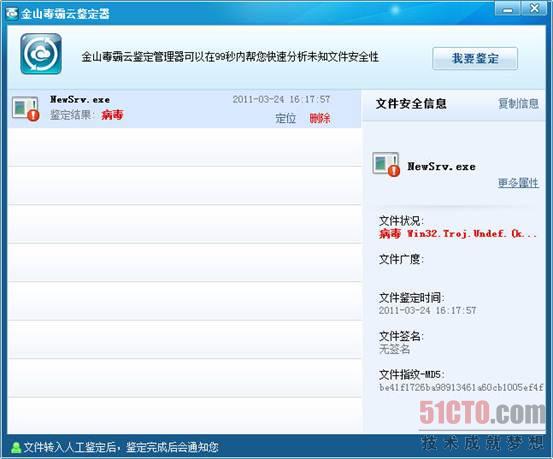Click the header description text about 99秒
The width and height of the screenshot is (553, 459).
pos(230,57)
